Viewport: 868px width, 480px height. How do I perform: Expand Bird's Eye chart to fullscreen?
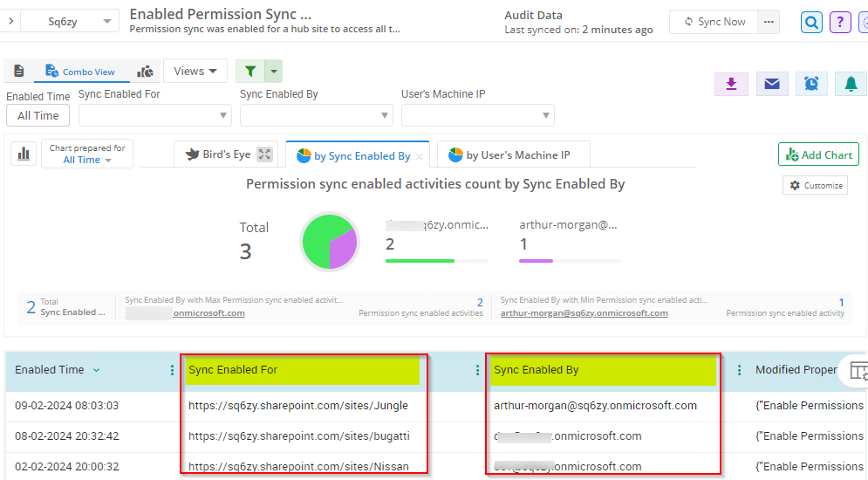265,154
